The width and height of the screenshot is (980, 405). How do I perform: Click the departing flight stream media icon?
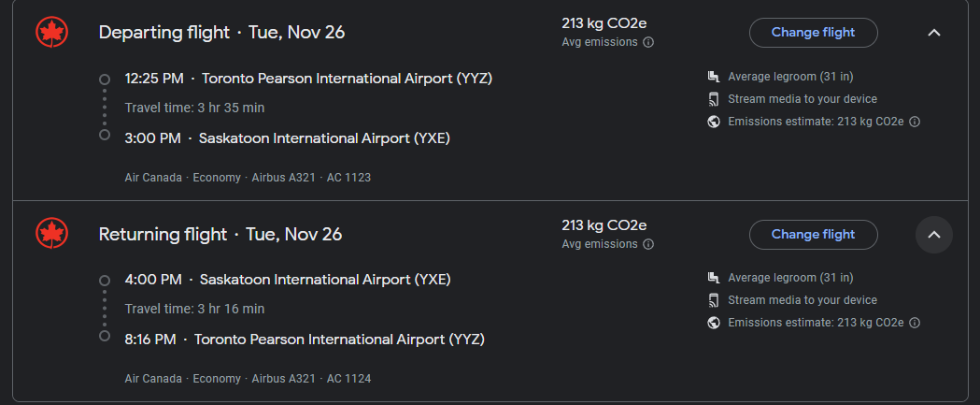tap(714, 99)
